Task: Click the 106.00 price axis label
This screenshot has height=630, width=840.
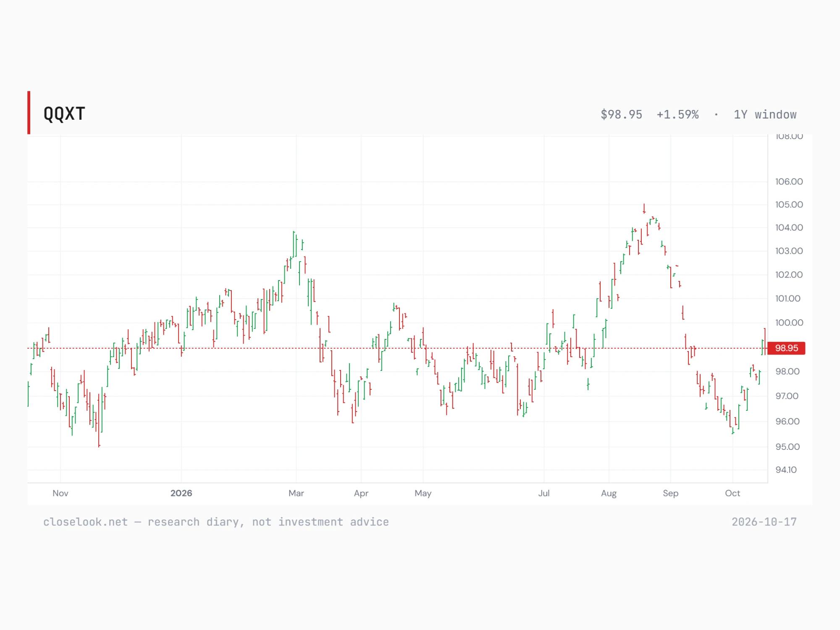Action: [x=789, y=181]
